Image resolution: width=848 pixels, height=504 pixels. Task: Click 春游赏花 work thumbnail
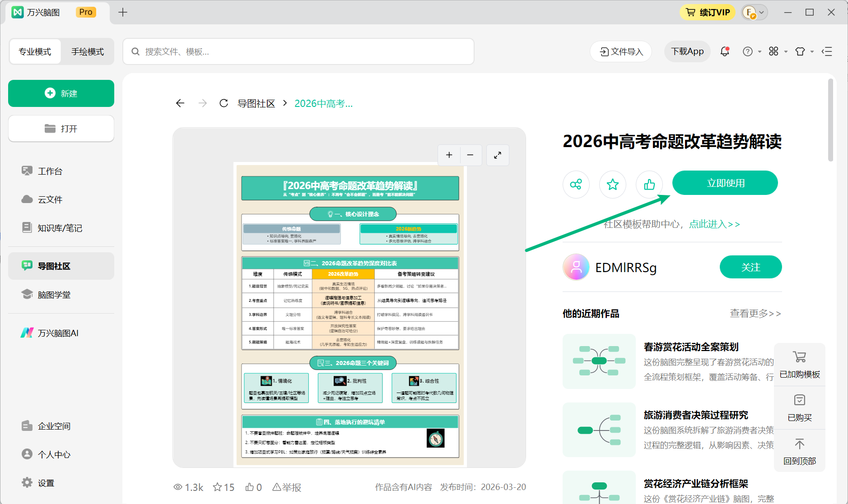(599, 361)
